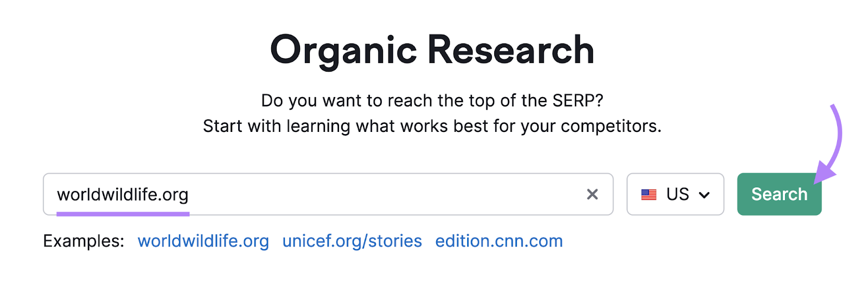Click the Organic Research heading

tap(432, 50)
